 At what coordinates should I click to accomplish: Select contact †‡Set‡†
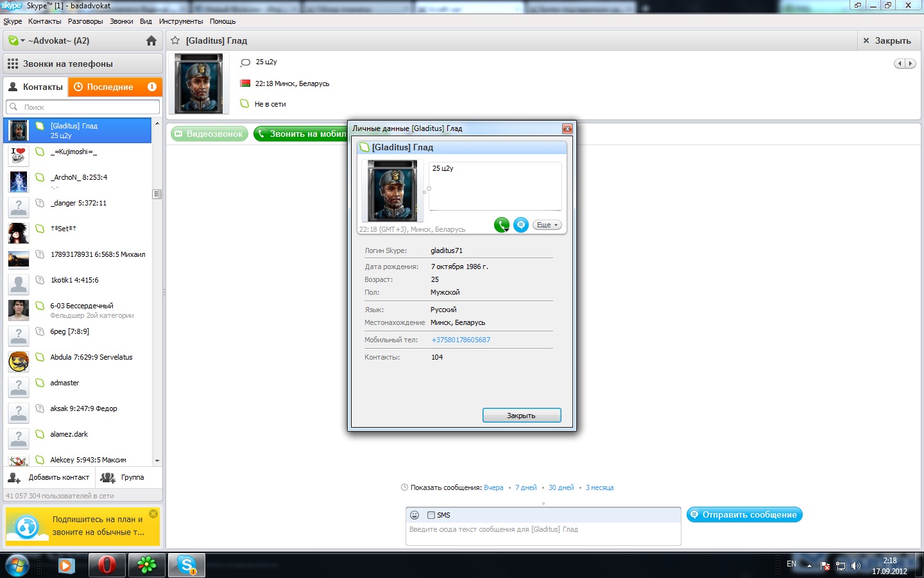[x=78, y=232]
